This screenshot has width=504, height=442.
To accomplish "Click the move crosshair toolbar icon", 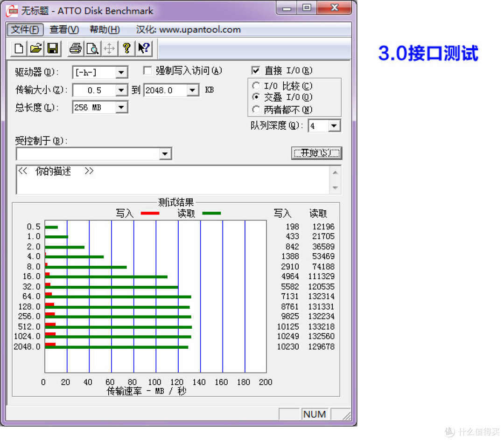I will (x=109, y=48).
